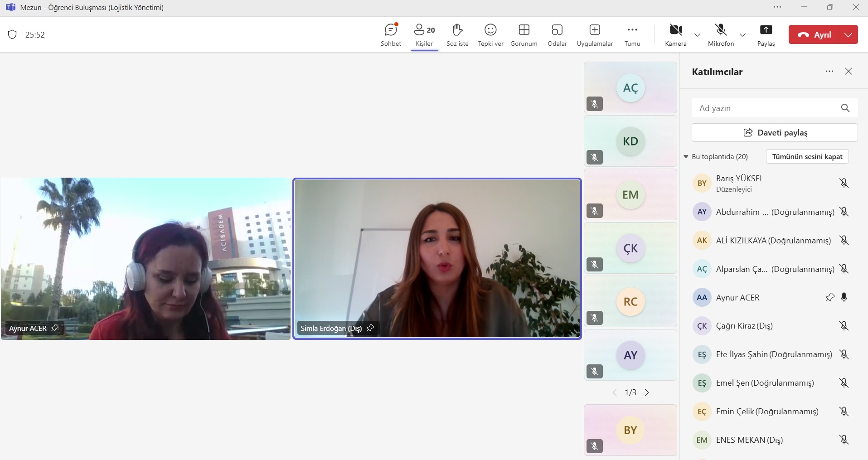Unpin Aynur ACER video pin icon
The height and width of the screenshot is (460, 868).
(x=55, y=328)
